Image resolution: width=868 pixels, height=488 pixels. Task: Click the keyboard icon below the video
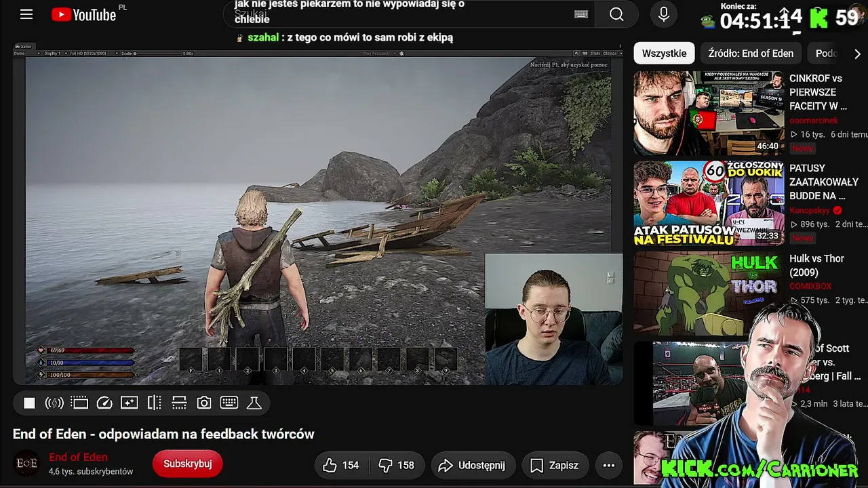click(229, 403)
